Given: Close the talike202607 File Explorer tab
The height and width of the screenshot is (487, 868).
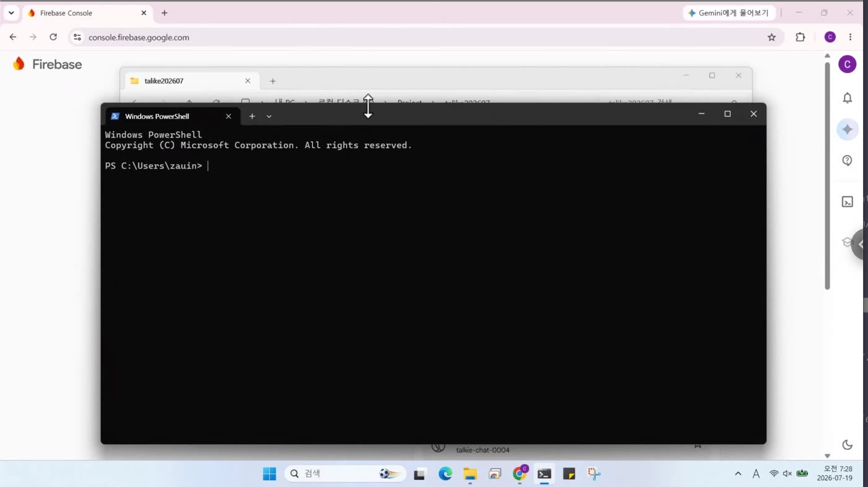Looking at the screenshot, I should pos(247,81).
